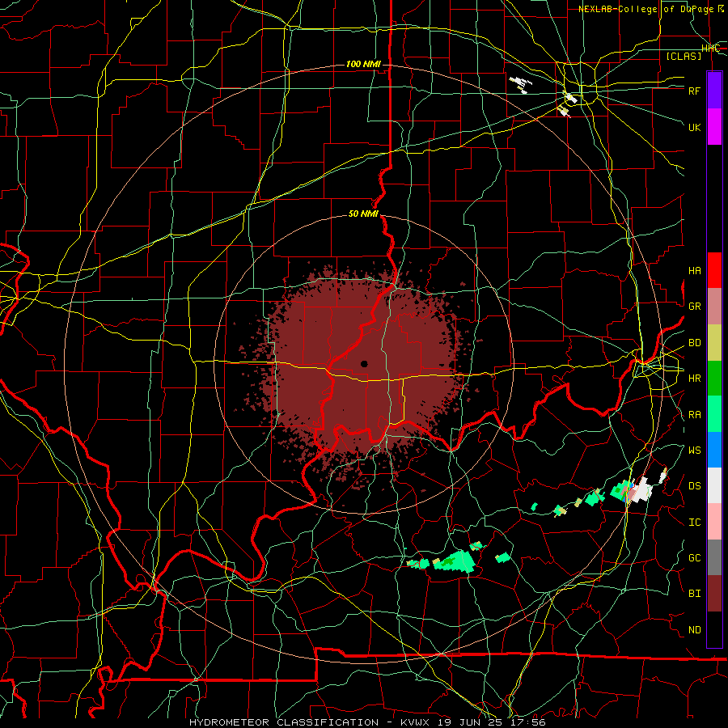Click the 'ND' legend label
The width and height of the screenshot is (728, 728).
[694, 630]
